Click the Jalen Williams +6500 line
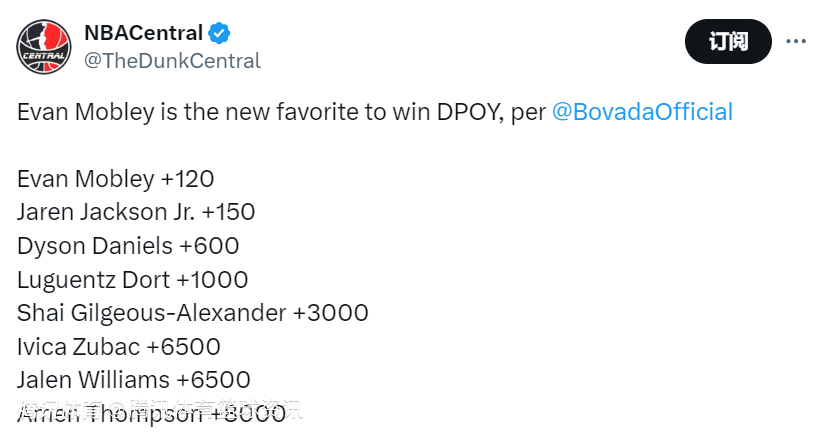 (133, 380)
